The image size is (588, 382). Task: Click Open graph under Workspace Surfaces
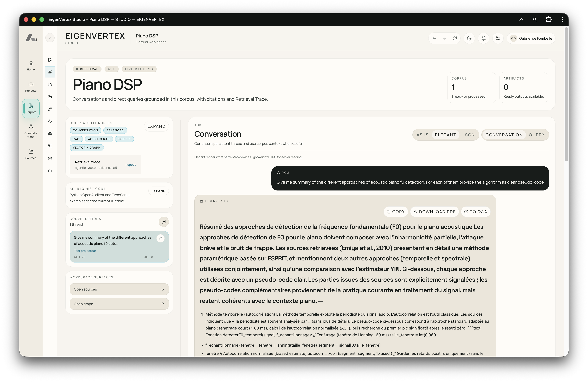point(119,304)
